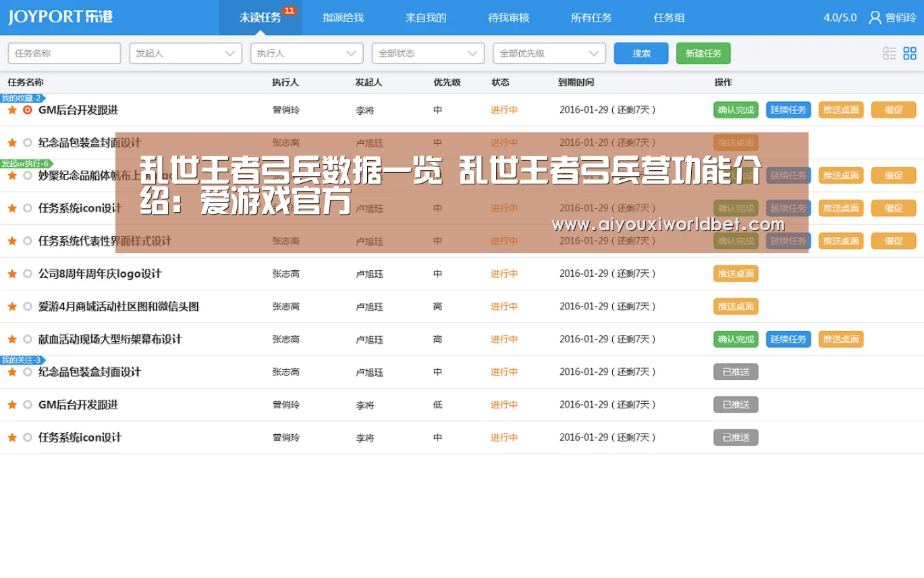This screenshot has width=924, height=578.
Task: Open the 执行人 dropdown filter
Action: (307, 53)
